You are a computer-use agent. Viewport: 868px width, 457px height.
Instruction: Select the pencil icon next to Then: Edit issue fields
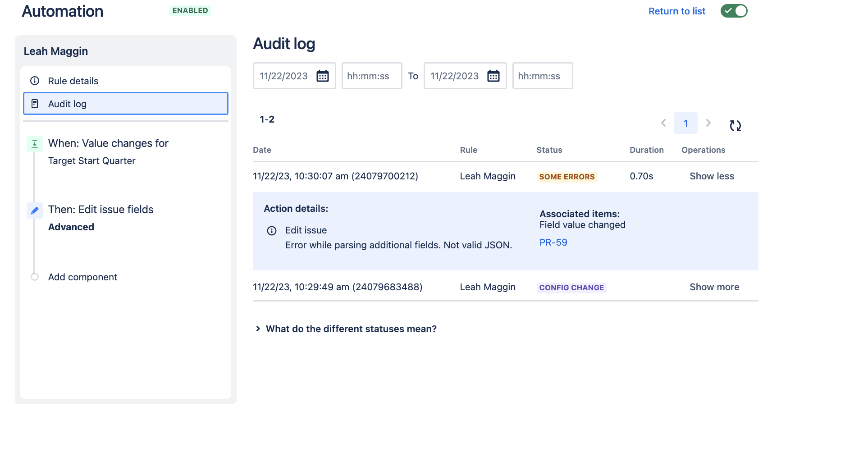(x=35, y=210)
